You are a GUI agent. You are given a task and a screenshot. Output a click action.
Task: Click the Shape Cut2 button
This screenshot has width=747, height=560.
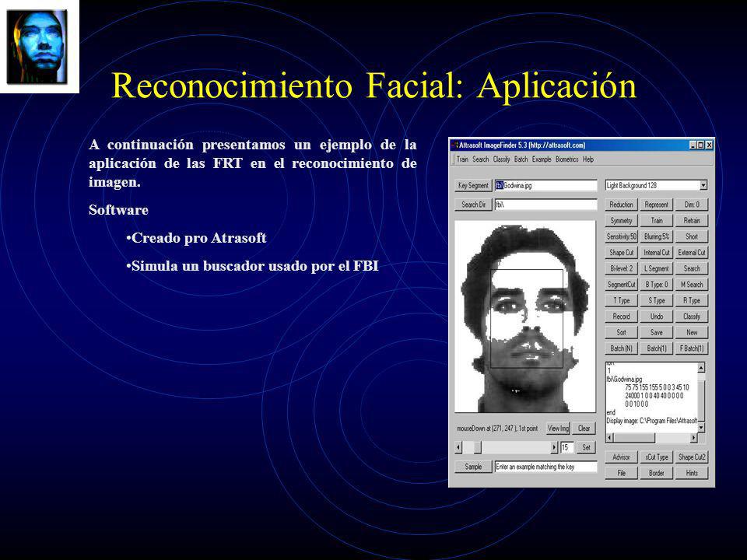point(692,457)
